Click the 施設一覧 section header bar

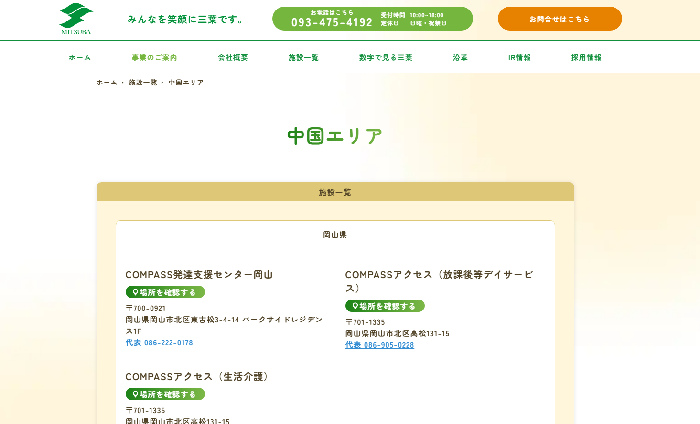(x=335, y=192)
